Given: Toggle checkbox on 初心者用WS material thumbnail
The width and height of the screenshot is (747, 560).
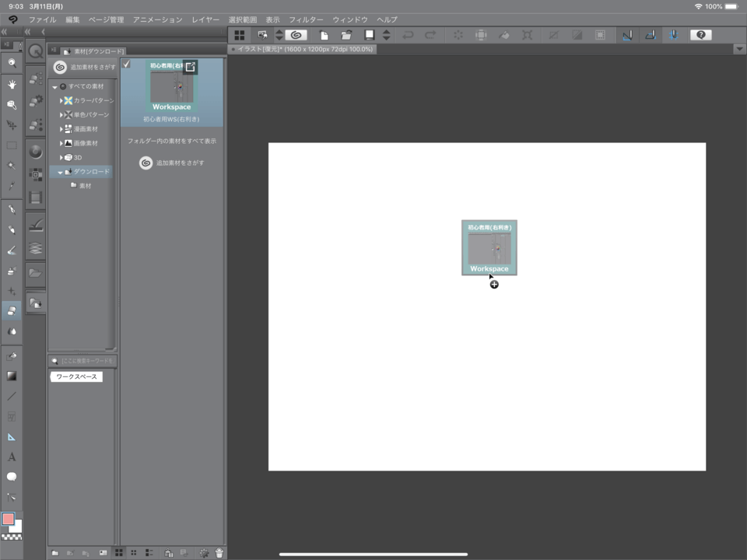Looking at the screenshot, I should coord(126,65).
